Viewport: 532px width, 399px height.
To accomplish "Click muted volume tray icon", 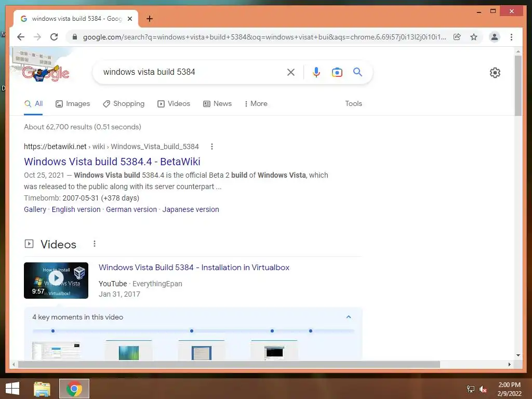I will pyautogui.click(x=483, y=389).
